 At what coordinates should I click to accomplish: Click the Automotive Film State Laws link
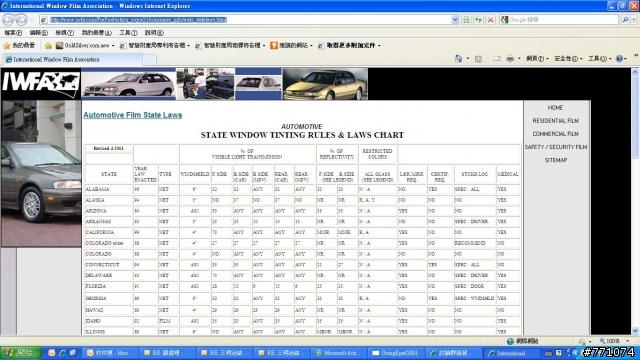[x=133, y=115]
